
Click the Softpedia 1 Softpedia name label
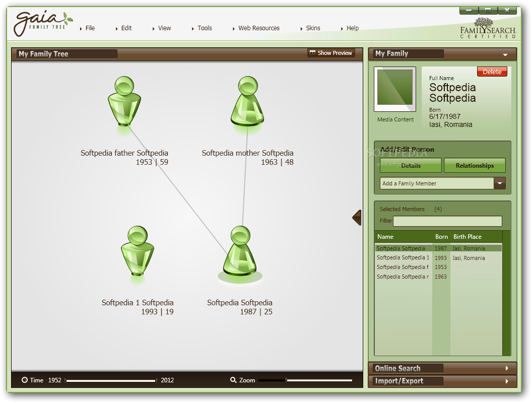click(x=138, y=303)
